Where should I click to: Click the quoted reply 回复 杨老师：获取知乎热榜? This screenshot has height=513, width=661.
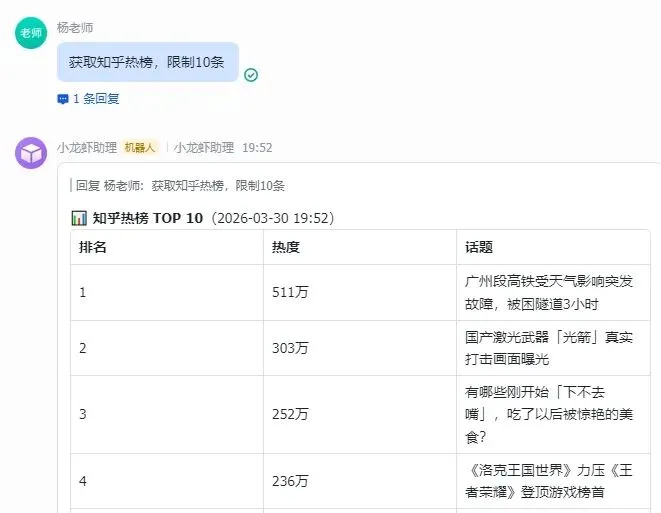[x=180, y=185]
